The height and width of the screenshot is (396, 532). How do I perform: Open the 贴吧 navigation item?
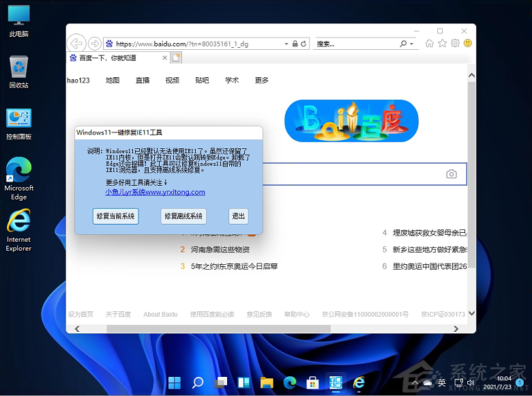click(203, 80)
